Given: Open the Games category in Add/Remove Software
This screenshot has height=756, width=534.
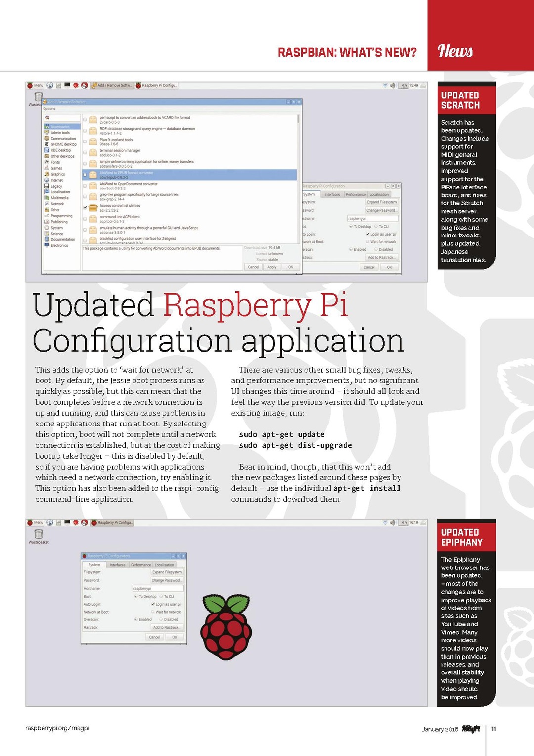Looking at the screenshot, I should [x=56, y=168].
